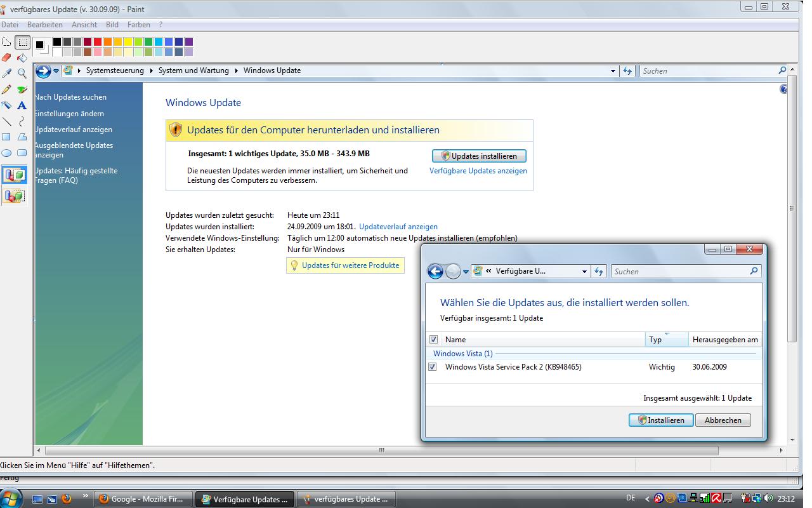
Task: Choose the transparent selection option in toolbox
Action: pyautogui.click(x=14, y=196)
